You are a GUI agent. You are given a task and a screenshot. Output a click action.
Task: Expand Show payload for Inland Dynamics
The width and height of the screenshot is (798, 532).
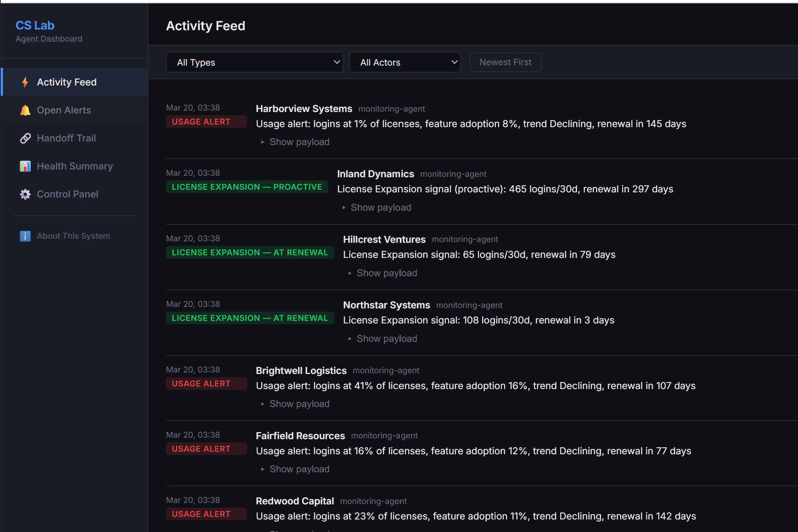377,207
